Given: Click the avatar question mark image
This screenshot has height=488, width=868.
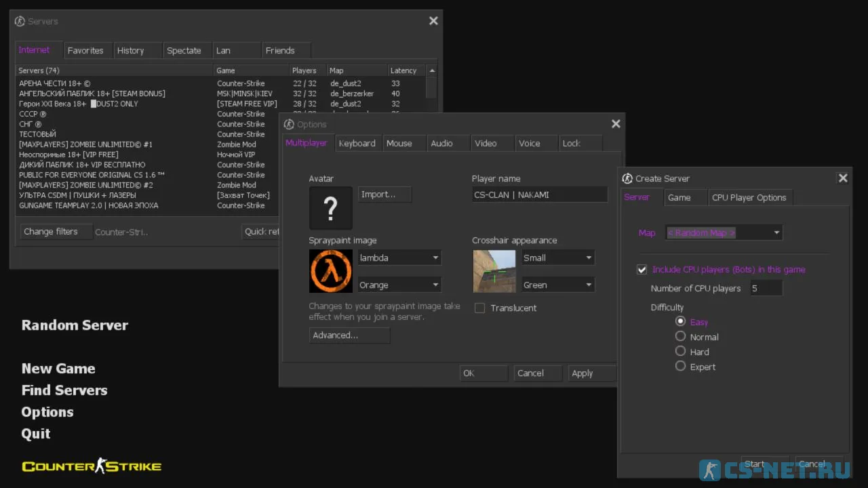Looking at the screenshot, I should pyautogui.click(x=331, y=208).
